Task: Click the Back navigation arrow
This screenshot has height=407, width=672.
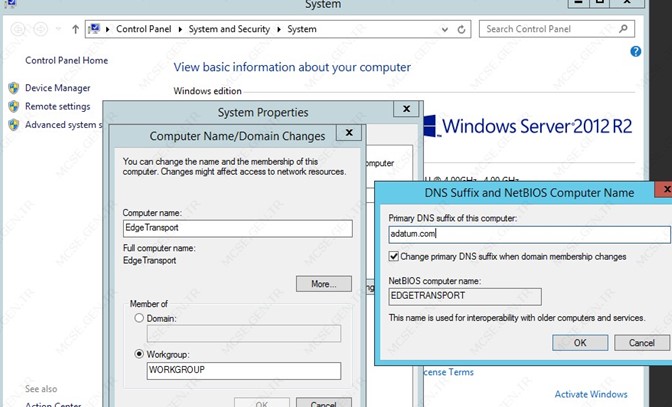Action: click(18, 29)
